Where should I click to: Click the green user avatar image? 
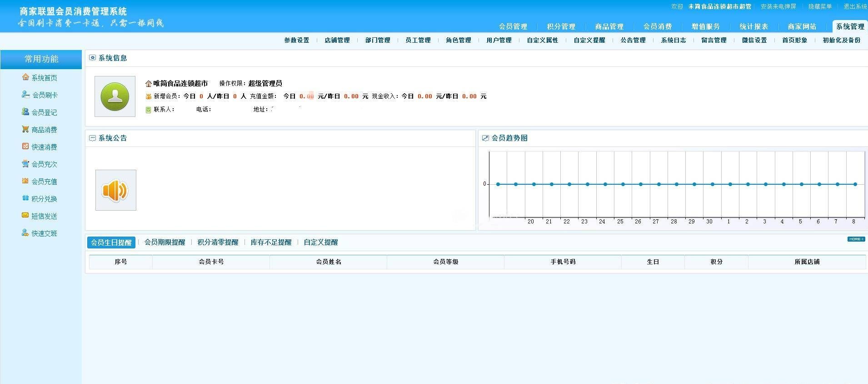point(115,96)
